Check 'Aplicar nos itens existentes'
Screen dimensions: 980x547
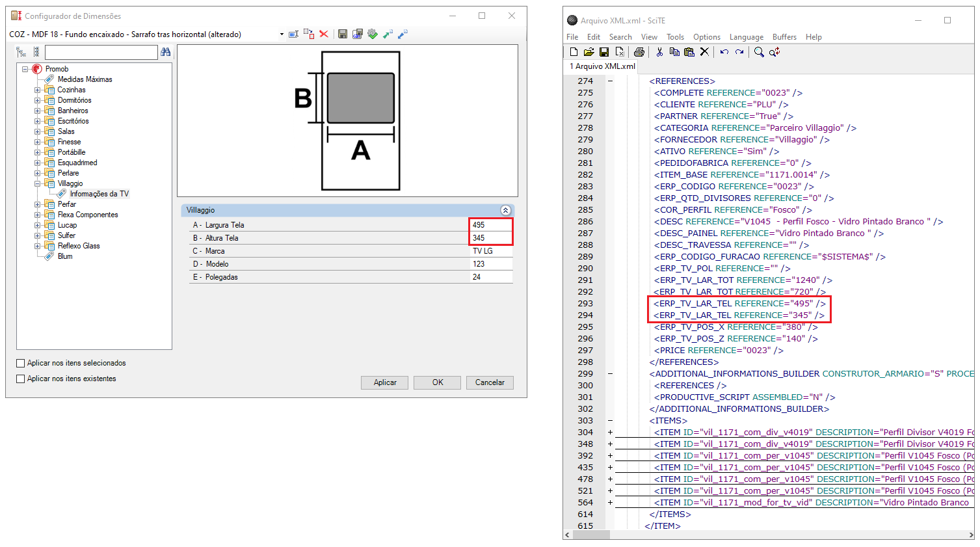(x=21, y=379)
